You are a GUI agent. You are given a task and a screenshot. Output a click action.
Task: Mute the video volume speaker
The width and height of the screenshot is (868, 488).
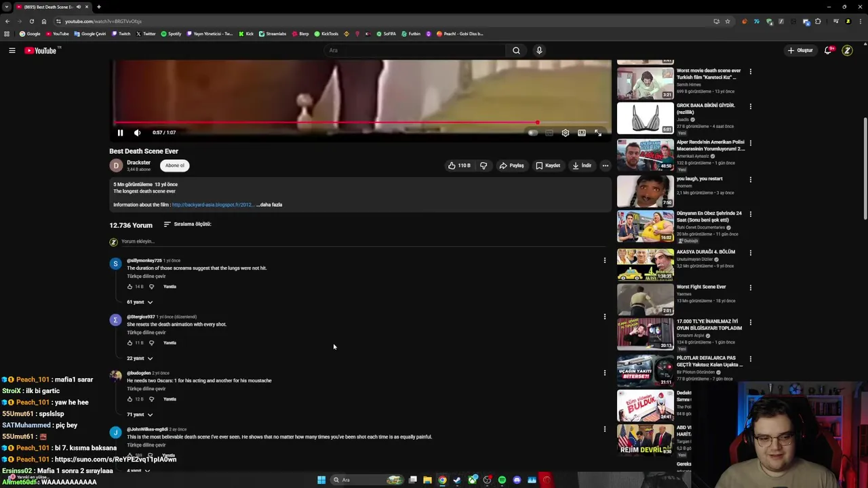pos(137,133)
